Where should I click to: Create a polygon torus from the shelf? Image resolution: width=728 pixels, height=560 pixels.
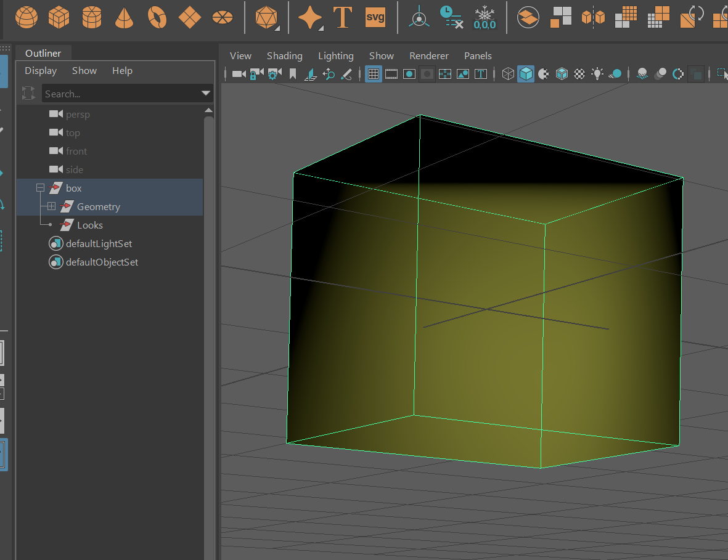point(157,17)
